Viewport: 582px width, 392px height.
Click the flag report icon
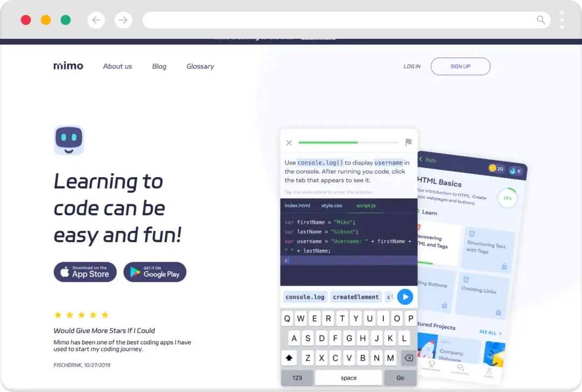(x=408, y=142)
